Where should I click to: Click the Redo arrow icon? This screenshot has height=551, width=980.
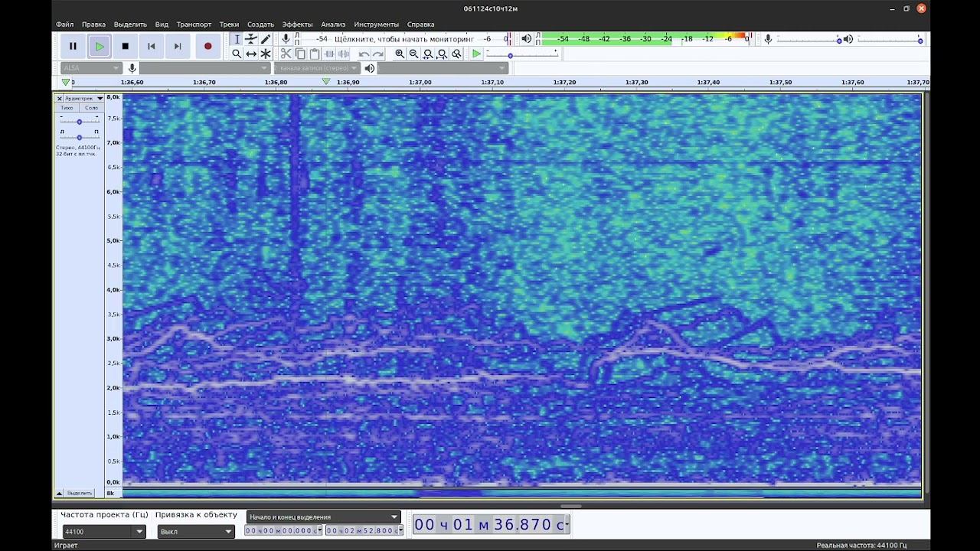click(x=378, y=54)
